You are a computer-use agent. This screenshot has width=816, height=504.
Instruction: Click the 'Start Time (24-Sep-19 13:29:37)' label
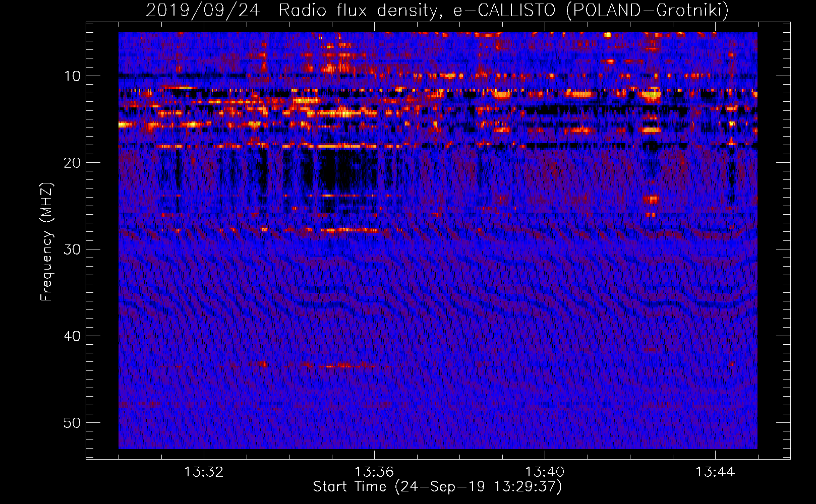[x=437, y=487]
